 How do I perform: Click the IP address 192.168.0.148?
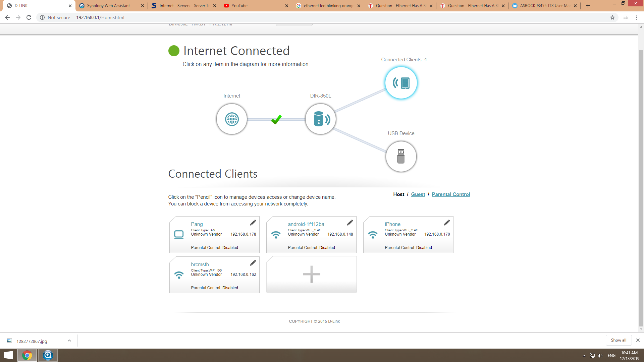pyautogui.click(x=340, y=234)
